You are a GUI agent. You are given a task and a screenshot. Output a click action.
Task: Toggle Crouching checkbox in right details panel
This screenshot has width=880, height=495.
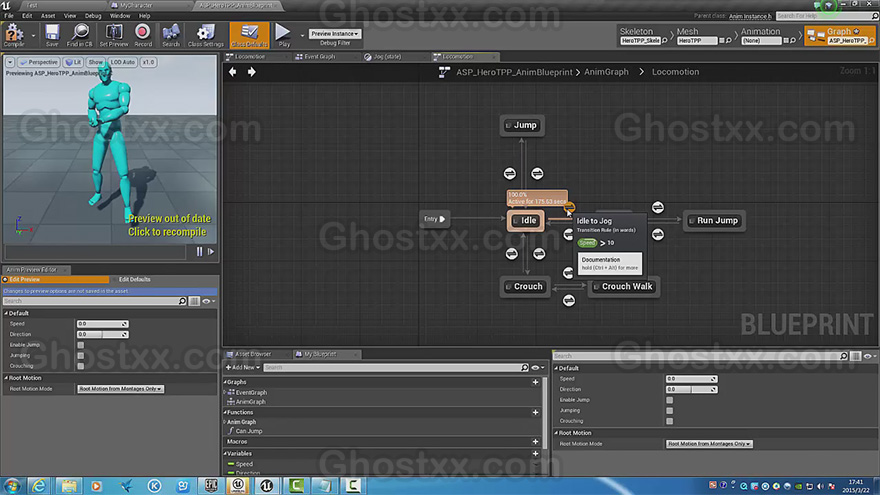(670, 421)
